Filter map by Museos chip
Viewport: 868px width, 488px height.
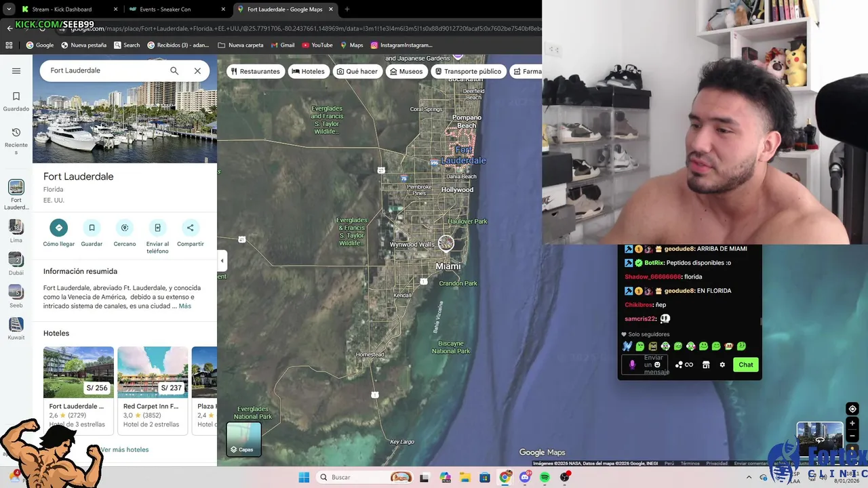click(407, 71)
